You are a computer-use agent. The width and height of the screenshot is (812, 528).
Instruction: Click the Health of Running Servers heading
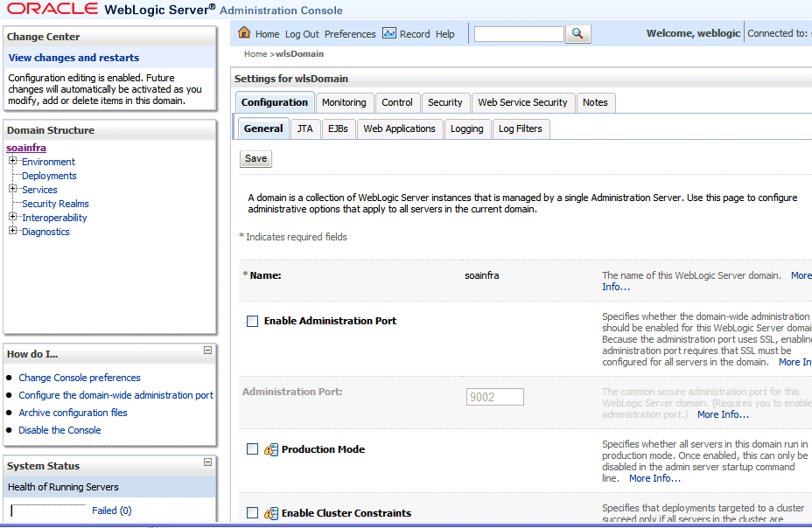point(63,487)
